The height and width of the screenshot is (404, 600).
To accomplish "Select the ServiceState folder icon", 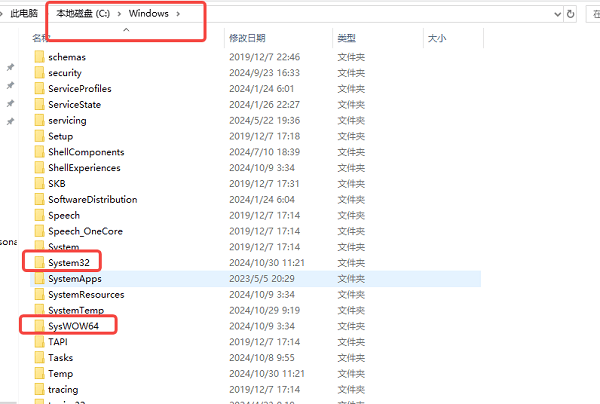I will 39,104.
